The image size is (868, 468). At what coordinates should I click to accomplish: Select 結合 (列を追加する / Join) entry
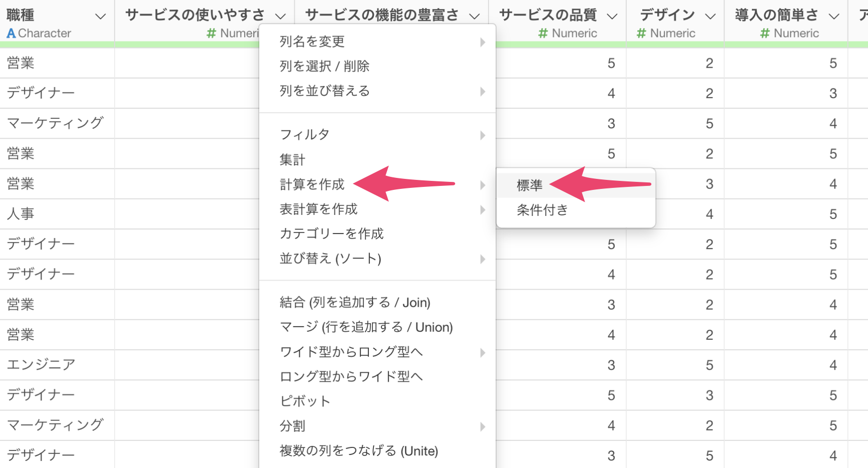point(354,303)
